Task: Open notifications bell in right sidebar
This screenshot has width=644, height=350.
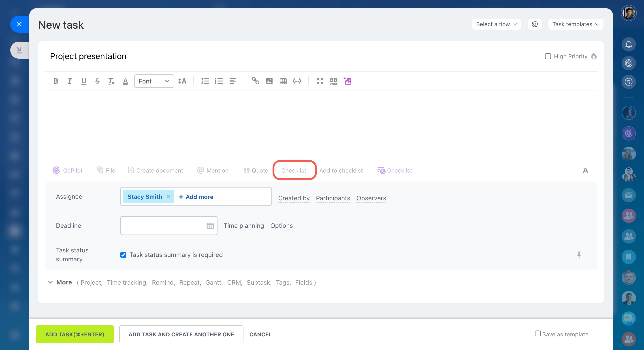Action: [x=629, y=45]
